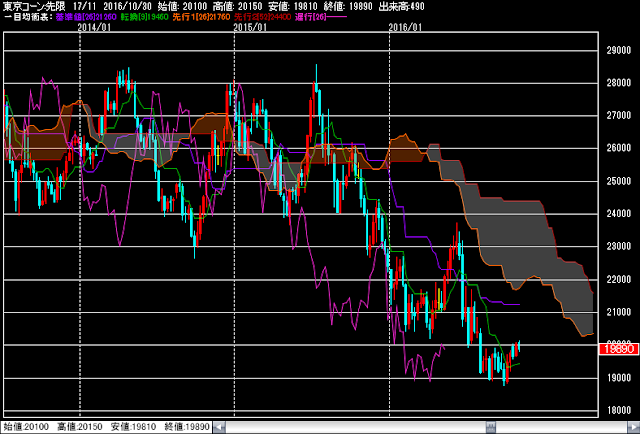Click the 遅行[26] legend entry
The height and width of the screenshot is (434, 640).
click(320, 17)
